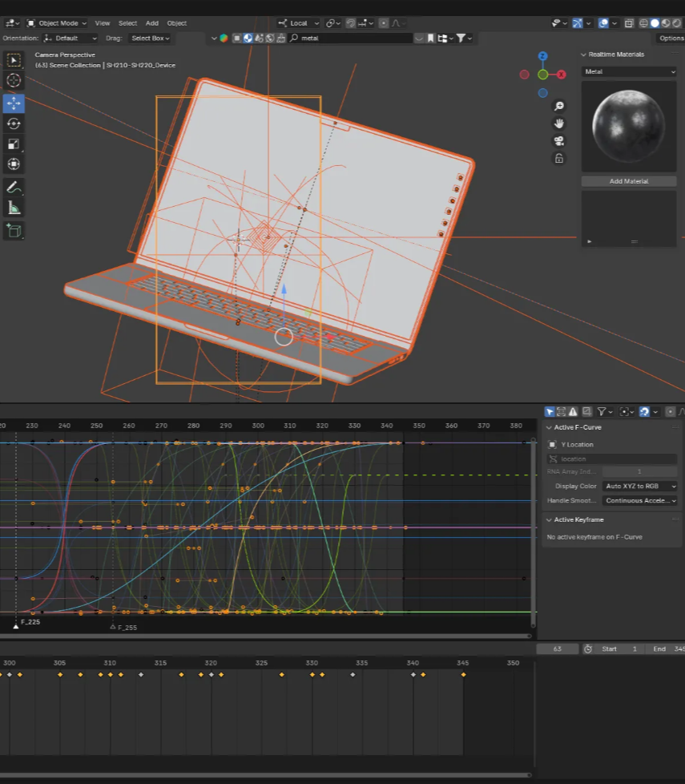Image resolution: width=685 pixels, height=784 pixels.
Task: Switch to camera view using the camera icon
Action: (x=558, y=140)
